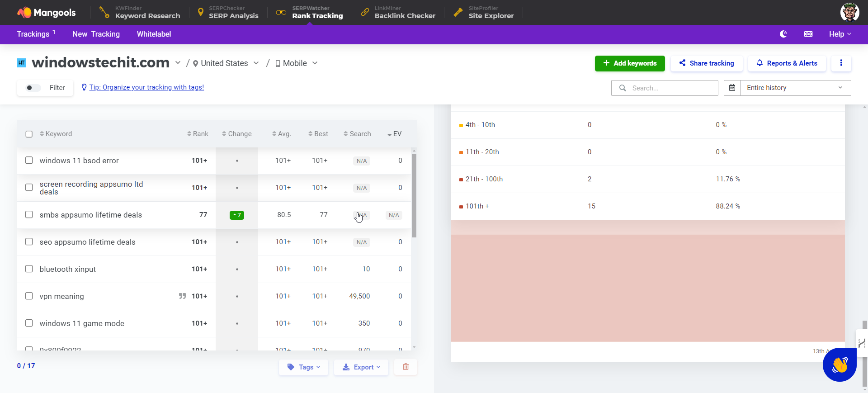Click the Add keywords button
Viewport: 868px width, 393px height.
630,63
